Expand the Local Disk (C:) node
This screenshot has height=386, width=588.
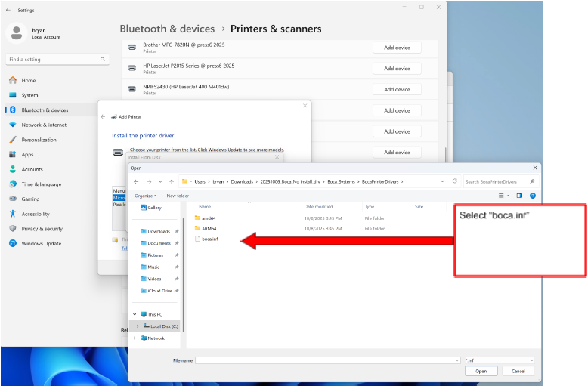[x=138, y=326]
